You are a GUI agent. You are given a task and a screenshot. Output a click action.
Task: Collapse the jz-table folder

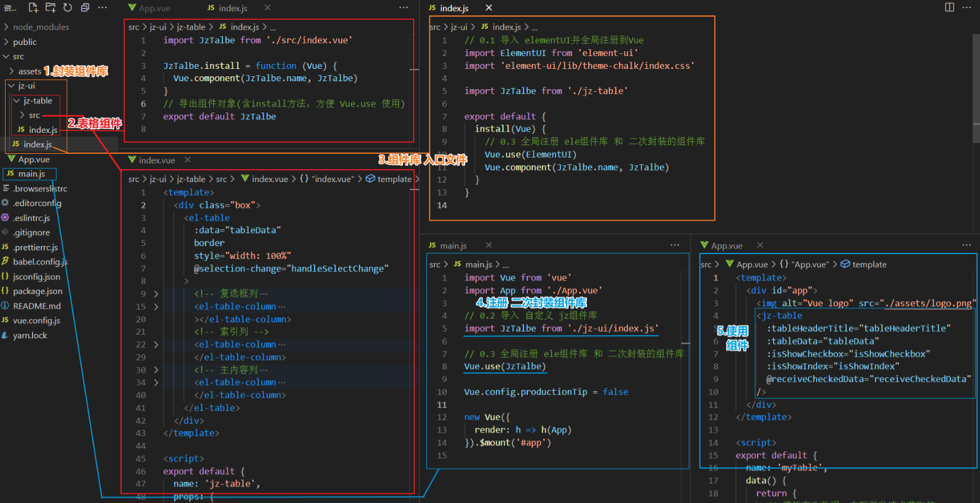click(17, 100)
